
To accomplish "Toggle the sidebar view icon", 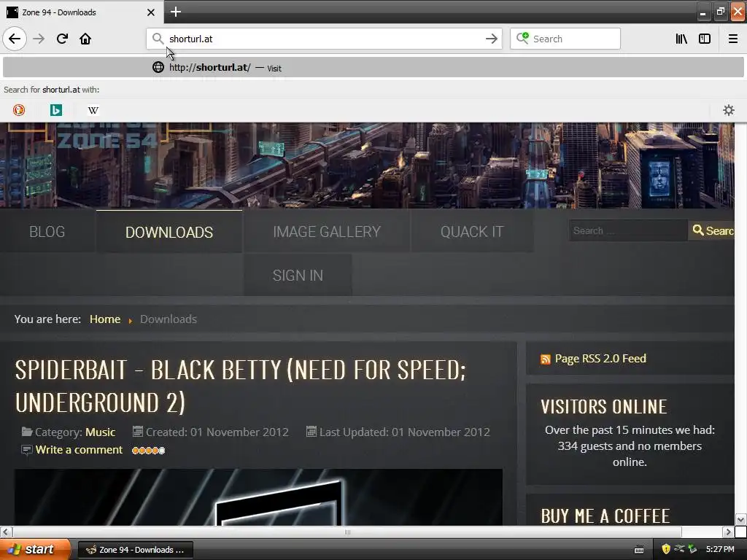I will pyautogui.click(x=705, y=39).
